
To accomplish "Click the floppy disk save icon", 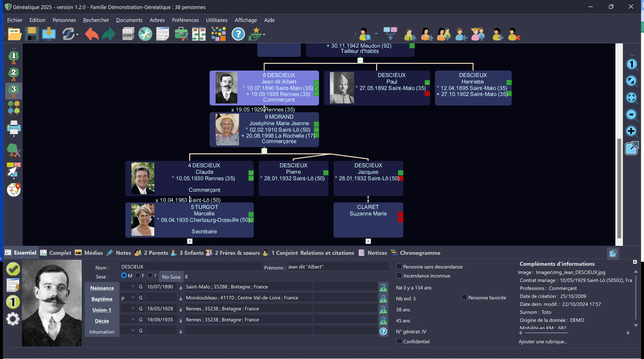I will (x=32, y=34).
